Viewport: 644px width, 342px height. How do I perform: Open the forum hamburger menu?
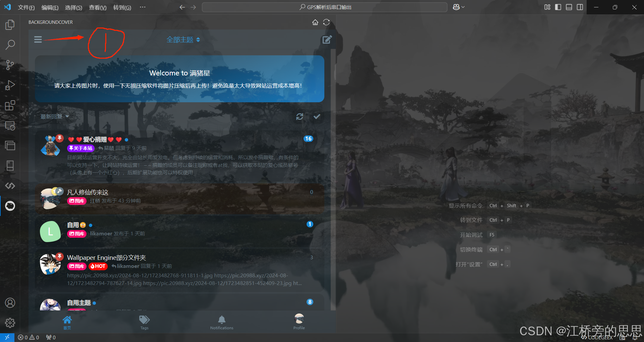click(x=38, y=40)
